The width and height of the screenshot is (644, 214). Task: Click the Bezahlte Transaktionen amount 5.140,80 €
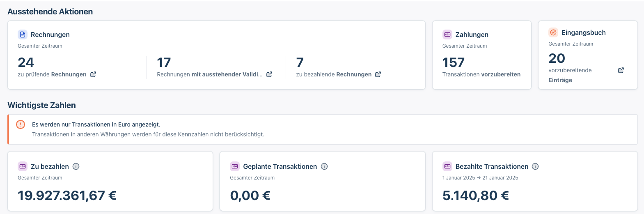(x=476, y=196)
